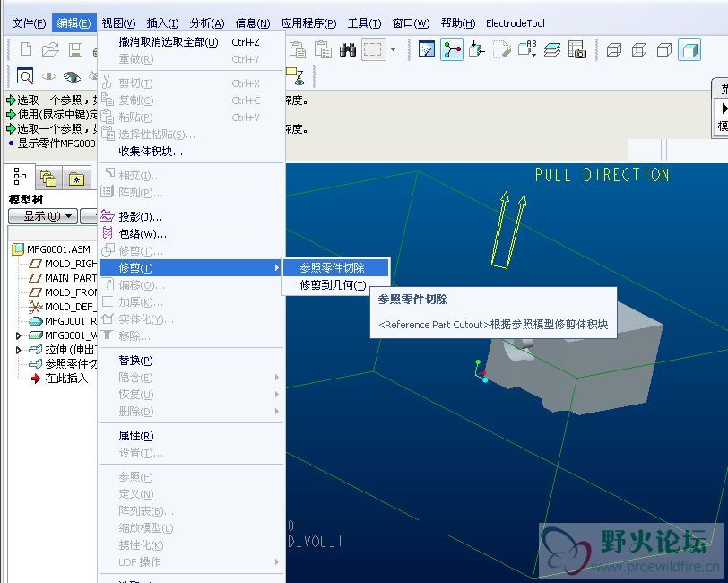Expand the highlighted 修剪(T) submenu arrow

(x=277, y=268)
